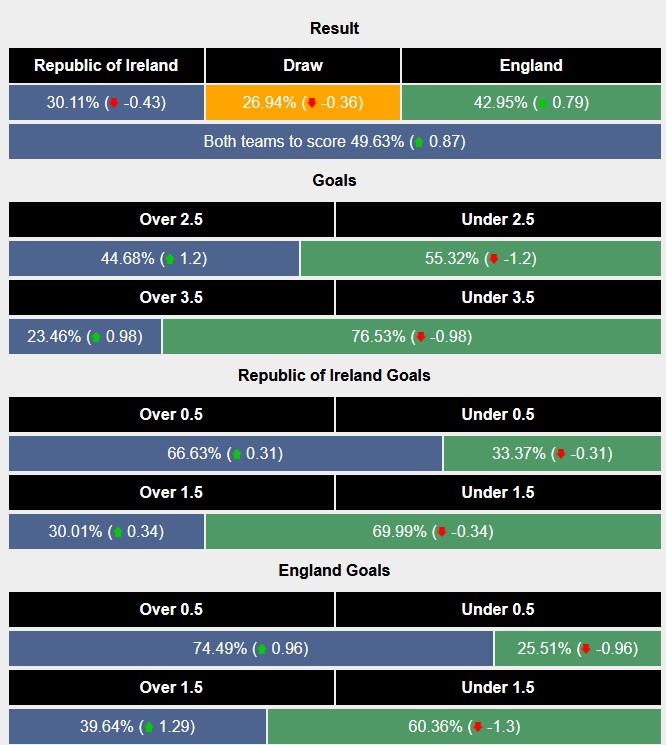This screenshot has height=745, width=666.
Task: Click green up arrow beside 74.49%
Action: [261, 649]
